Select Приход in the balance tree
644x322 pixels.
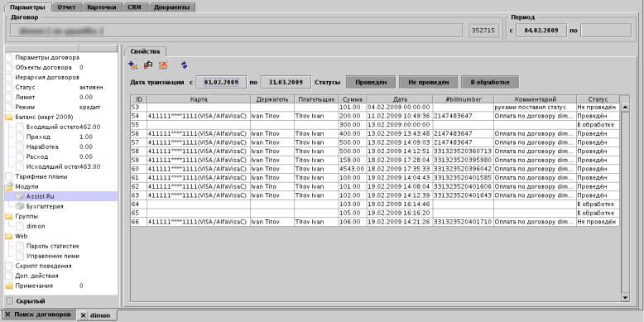click(x=38, y=137)
